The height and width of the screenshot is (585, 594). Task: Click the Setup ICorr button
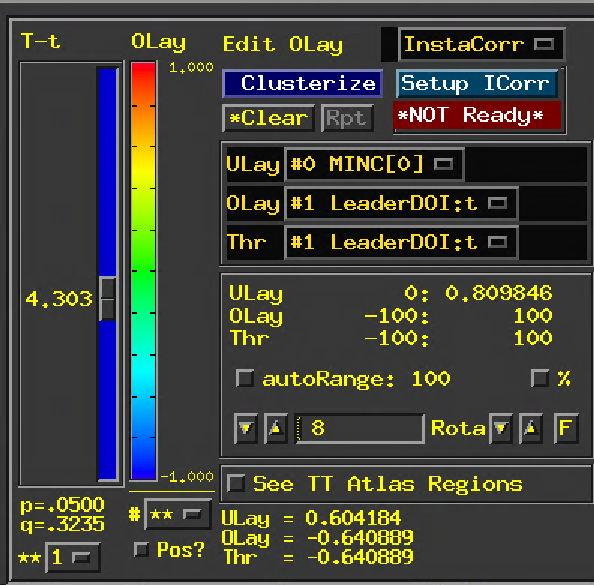tap(477, 83)
